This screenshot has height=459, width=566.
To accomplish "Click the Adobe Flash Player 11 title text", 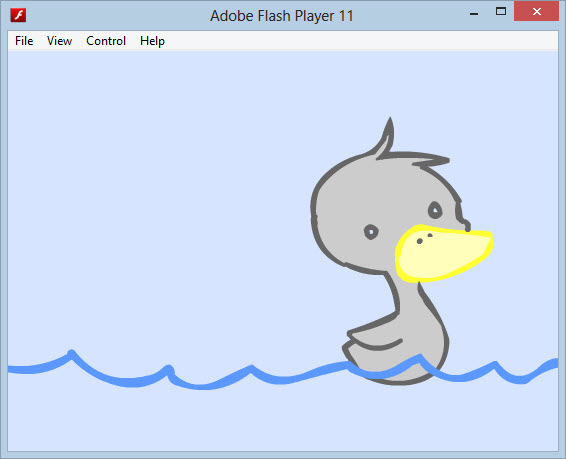I will click(x=282, y=16).
